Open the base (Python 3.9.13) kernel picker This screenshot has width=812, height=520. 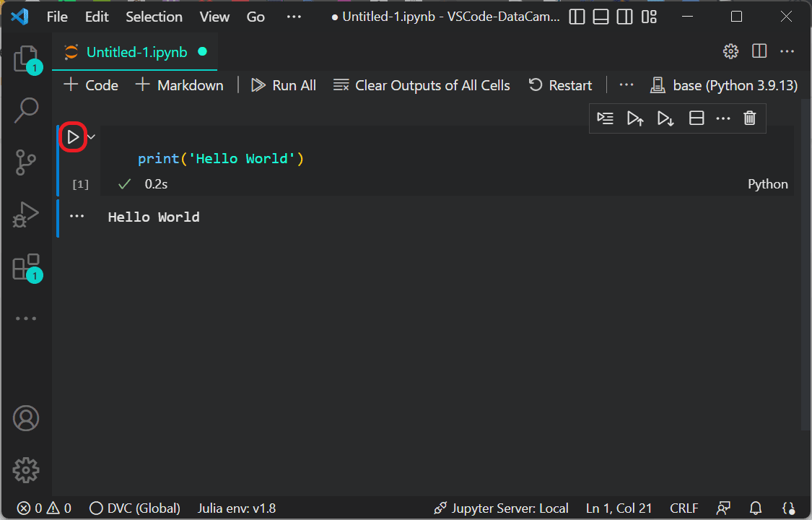click(724, 85)
